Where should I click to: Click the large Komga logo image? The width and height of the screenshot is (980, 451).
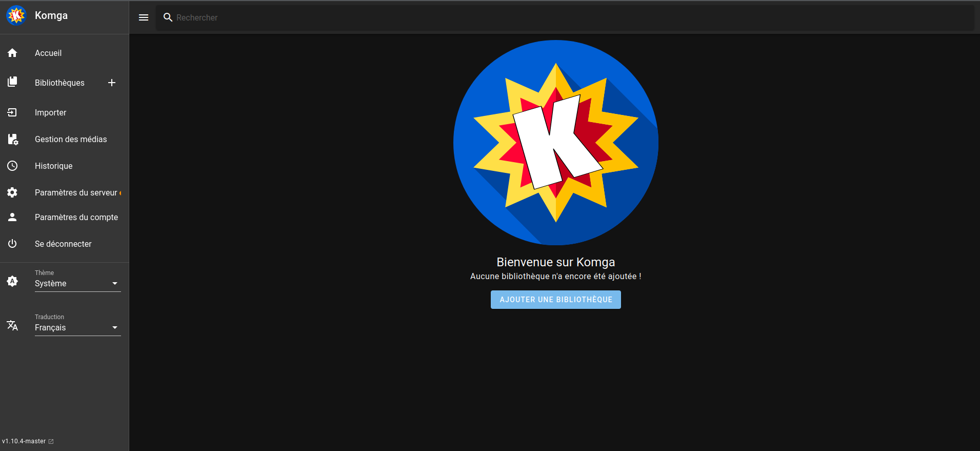pos(556,143)
